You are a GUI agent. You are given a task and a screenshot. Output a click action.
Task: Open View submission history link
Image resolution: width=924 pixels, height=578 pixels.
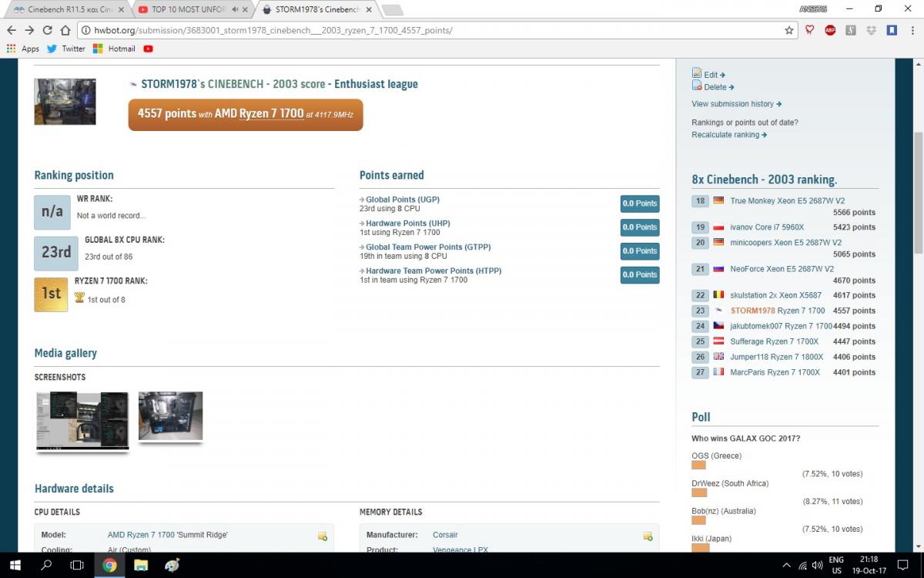(x=736, y=104)
